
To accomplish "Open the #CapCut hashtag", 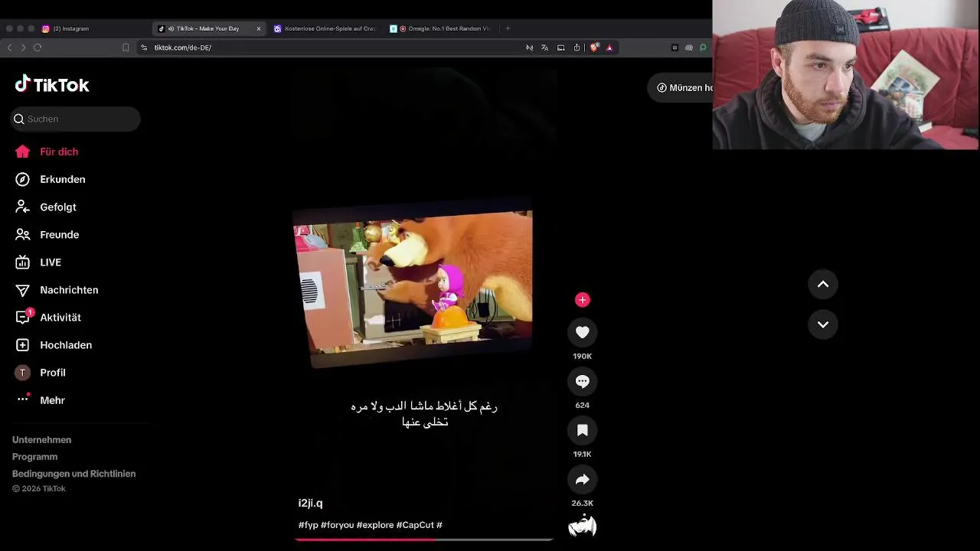I will [x=415, y=525].
